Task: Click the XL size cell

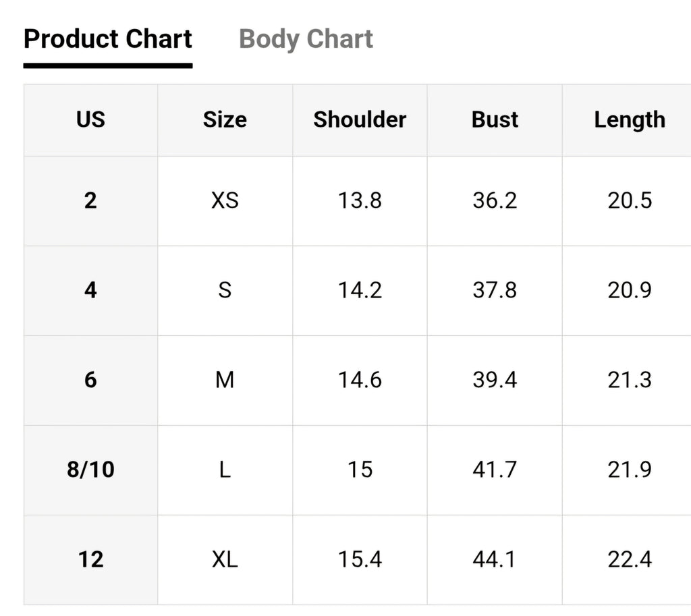Action: 225,559
